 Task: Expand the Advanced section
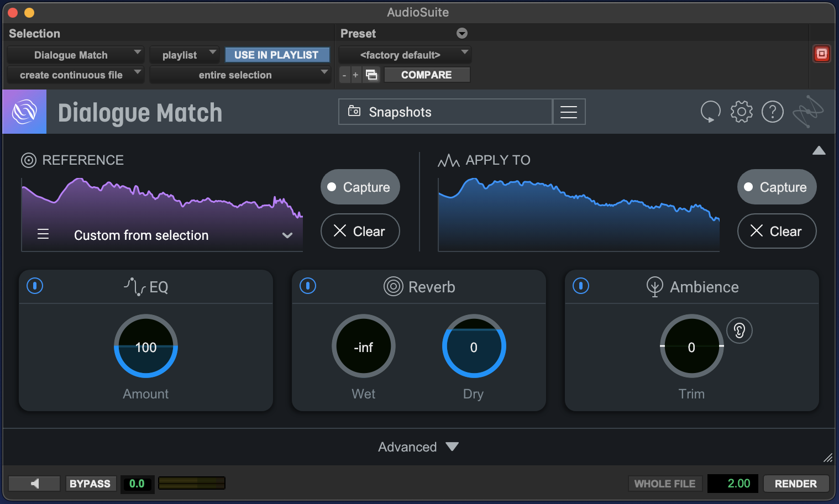pos(418,447)
